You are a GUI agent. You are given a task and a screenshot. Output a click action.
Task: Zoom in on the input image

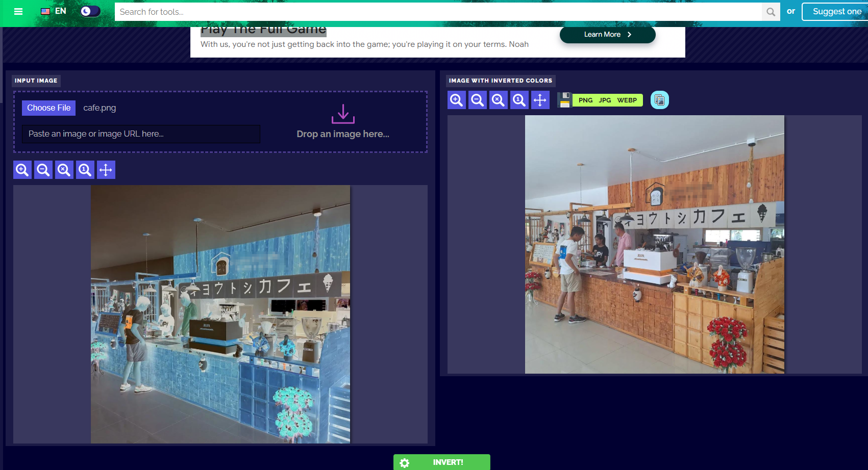(22, 170)
